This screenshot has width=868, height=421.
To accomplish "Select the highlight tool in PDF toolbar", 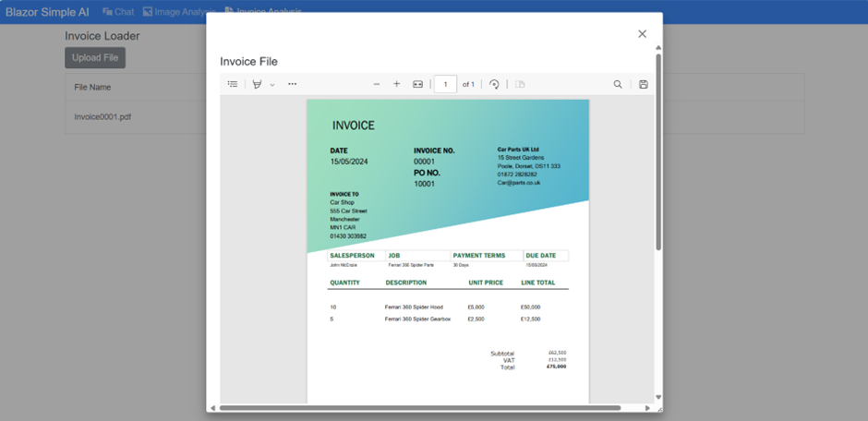I will point(258,84).
